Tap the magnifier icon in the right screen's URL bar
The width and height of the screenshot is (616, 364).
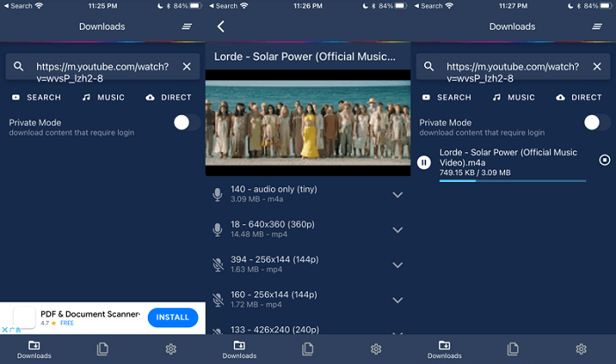(x=429, y=67)
